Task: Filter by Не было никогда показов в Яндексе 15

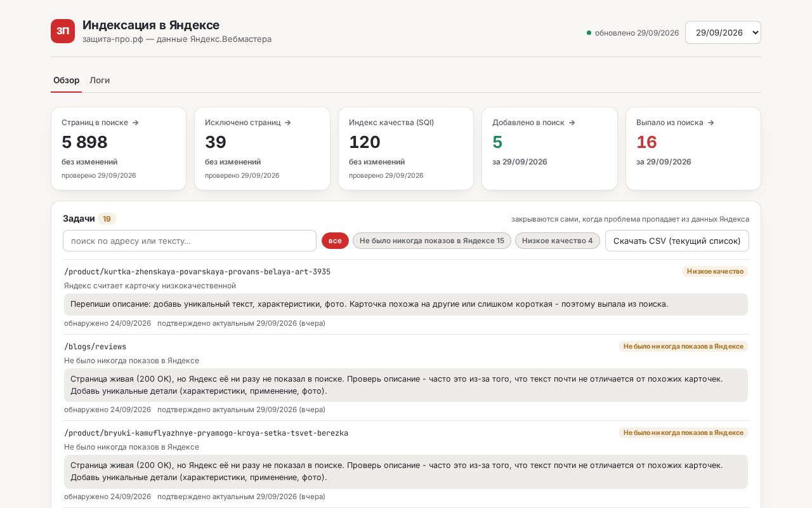Action: pyautogui.click(x=432, y=241)
